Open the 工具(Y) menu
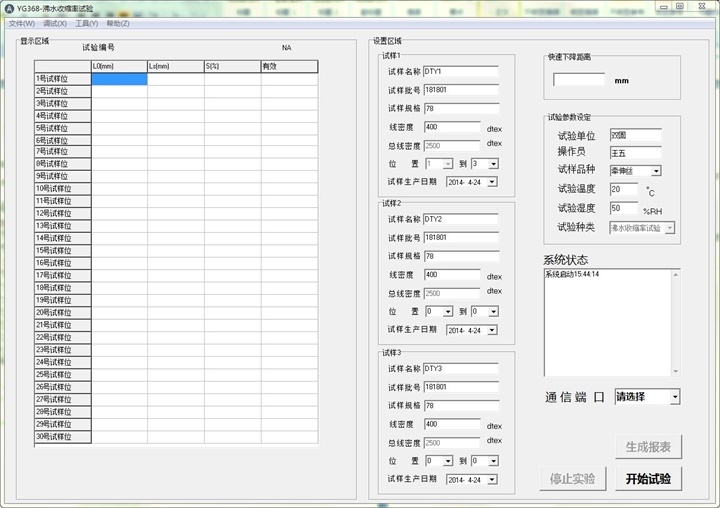This screenshot has height=508, width=720. [87, 23]
